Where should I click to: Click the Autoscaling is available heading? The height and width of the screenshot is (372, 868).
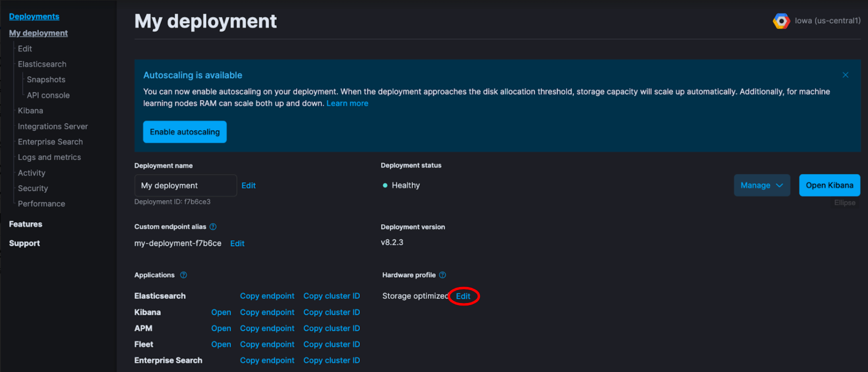[x=192, y=75]
